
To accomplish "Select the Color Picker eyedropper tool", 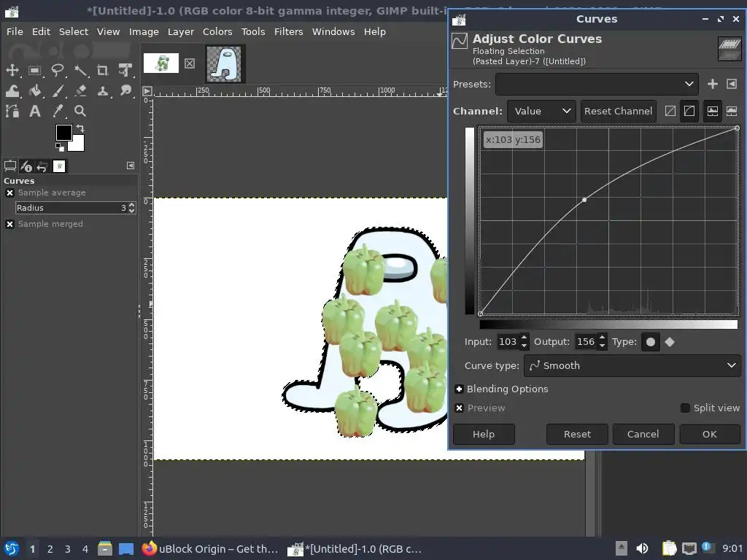I will [x=57, y=111].
